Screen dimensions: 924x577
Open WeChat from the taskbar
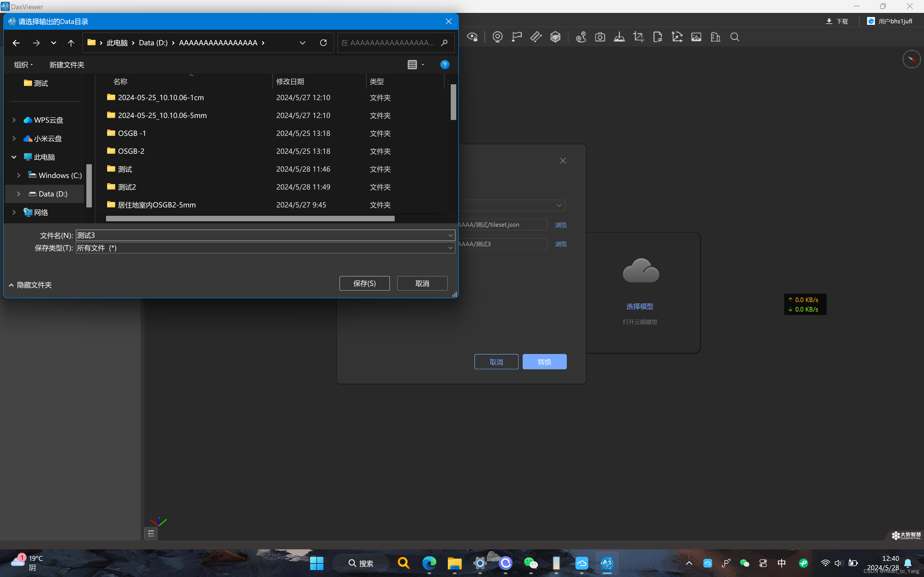[530, 563]
